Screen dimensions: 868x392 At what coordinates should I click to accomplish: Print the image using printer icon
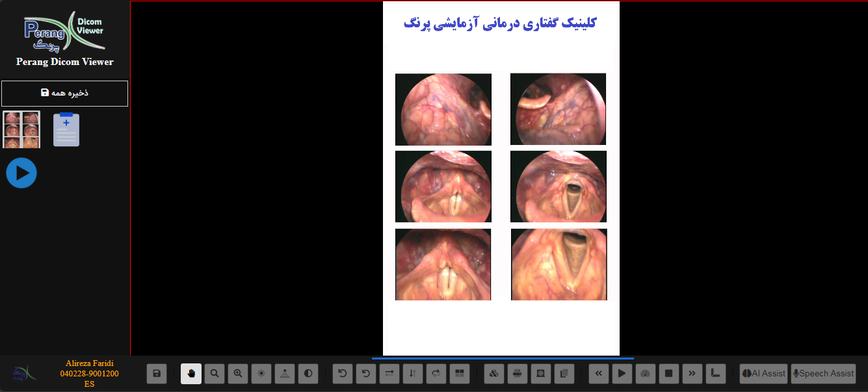pyautogui.click(x=518, y=374)
